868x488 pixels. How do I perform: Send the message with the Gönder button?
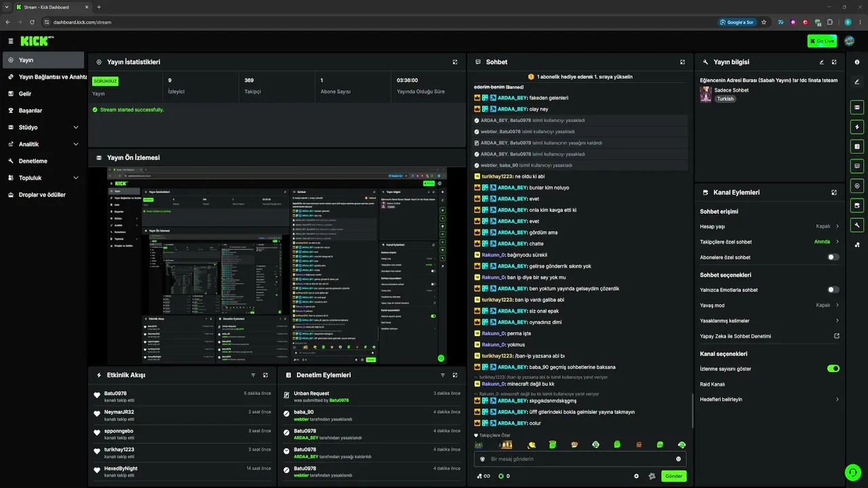(x=673, y=476)
